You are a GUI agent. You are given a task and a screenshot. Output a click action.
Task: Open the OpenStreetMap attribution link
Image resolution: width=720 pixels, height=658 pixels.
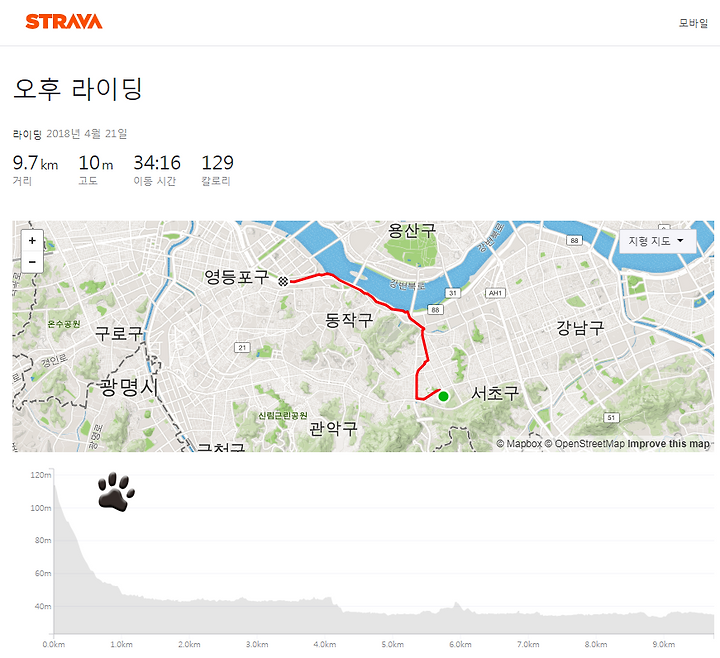pos(585,444)
